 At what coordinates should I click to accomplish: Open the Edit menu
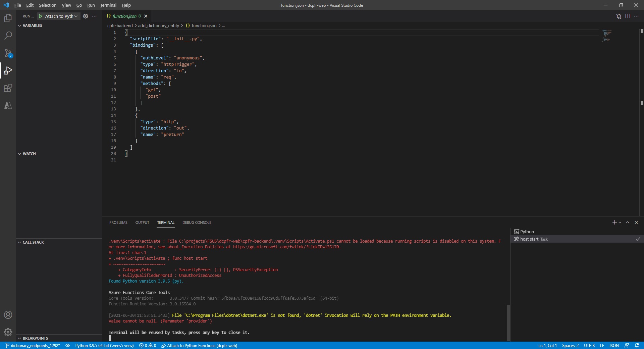[x=30, y=5]
